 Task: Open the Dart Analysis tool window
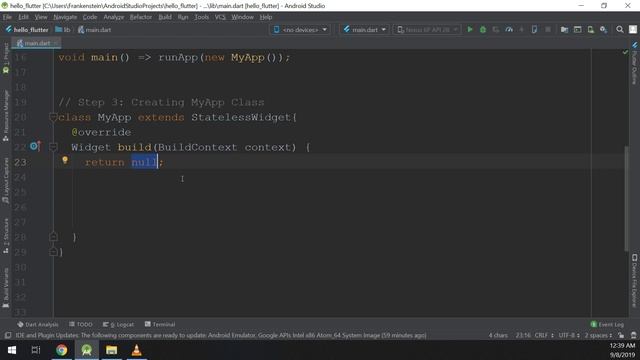(38, 324)
